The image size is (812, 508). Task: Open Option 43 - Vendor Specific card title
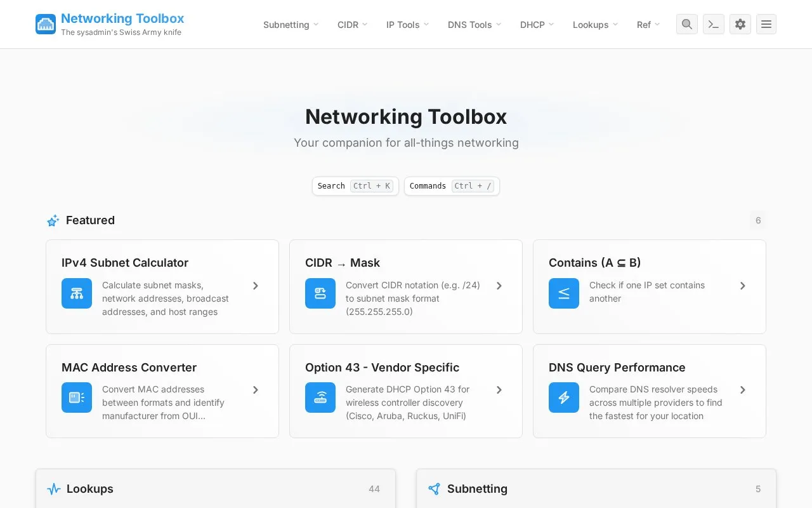[382, 368]
